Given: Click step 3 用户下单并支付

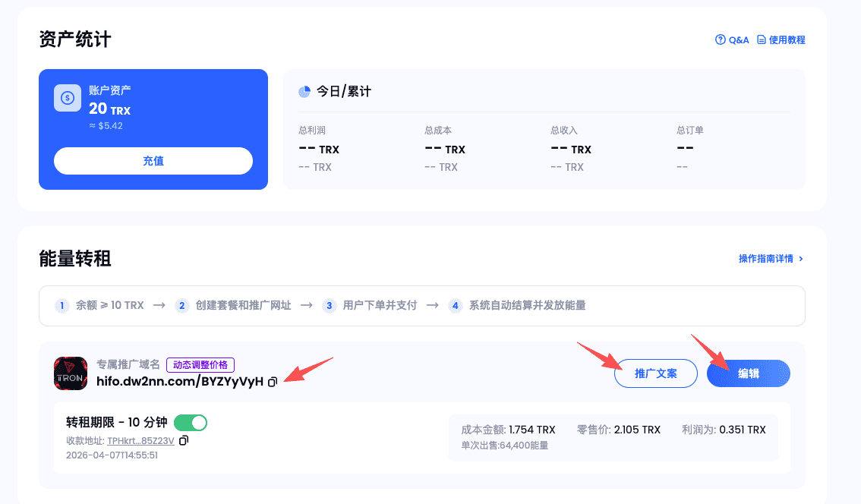Looking at the screenshot, I should click(x=370, y=305).
